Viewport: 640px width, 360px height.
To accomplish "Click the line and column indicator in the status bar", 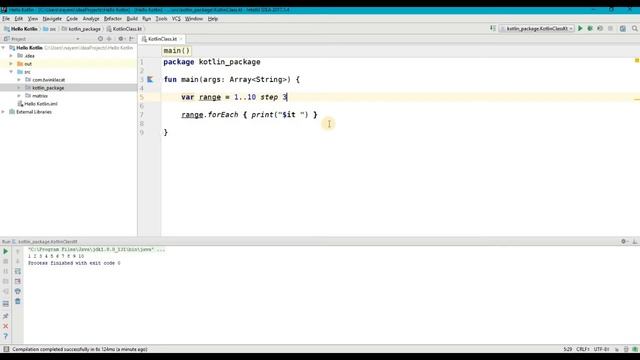I will (568, 349).
